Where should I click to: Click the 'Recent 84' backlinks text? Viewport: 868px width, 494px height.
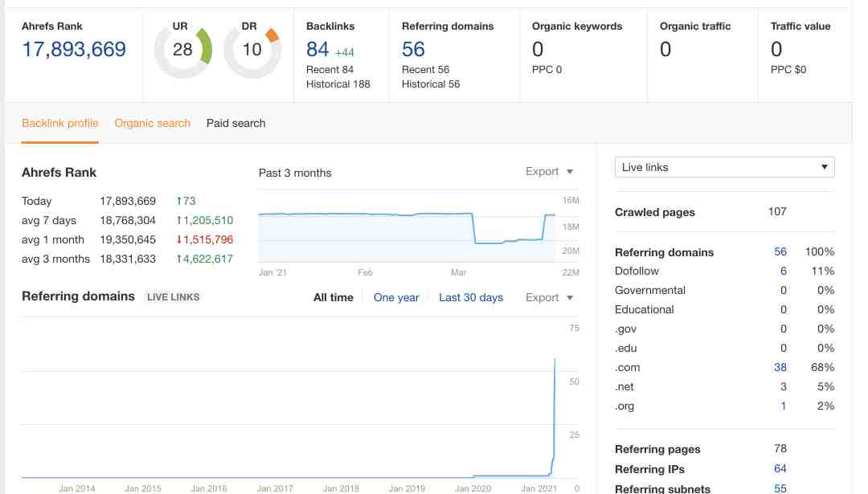pos(330,70)
